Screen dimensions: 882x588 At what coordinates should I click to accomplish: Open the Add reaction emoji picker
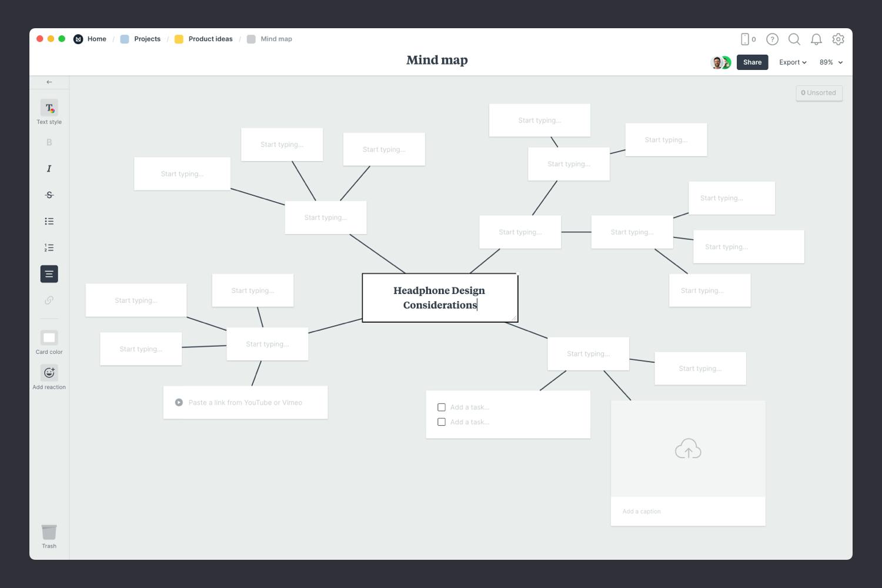[49, 372]
